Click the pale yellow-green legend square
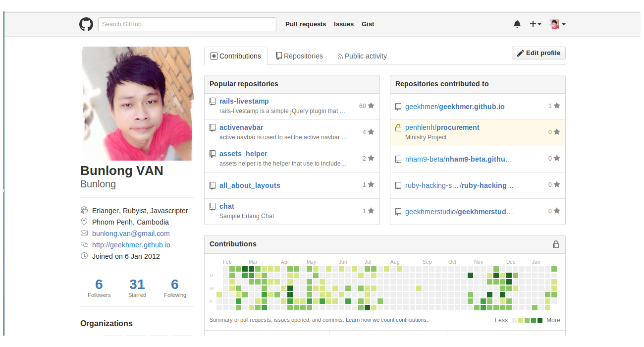 pos(521,320)
